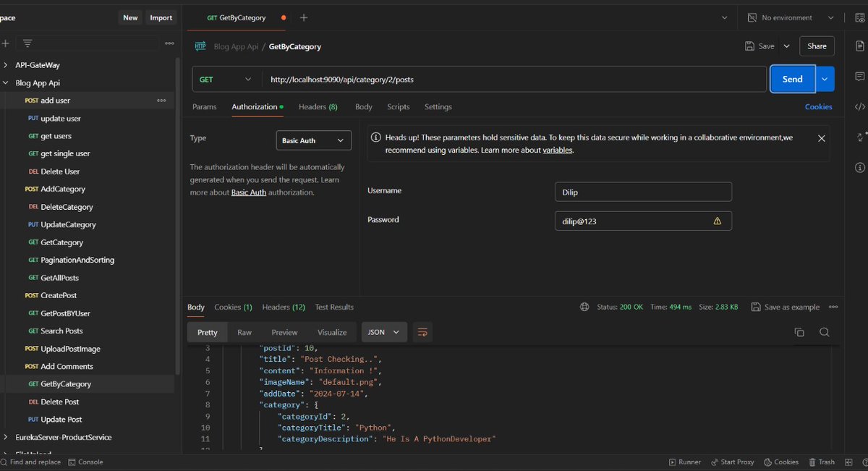Open the JSON format dropdown
The image size is (868, 471).
coord(384,332)
